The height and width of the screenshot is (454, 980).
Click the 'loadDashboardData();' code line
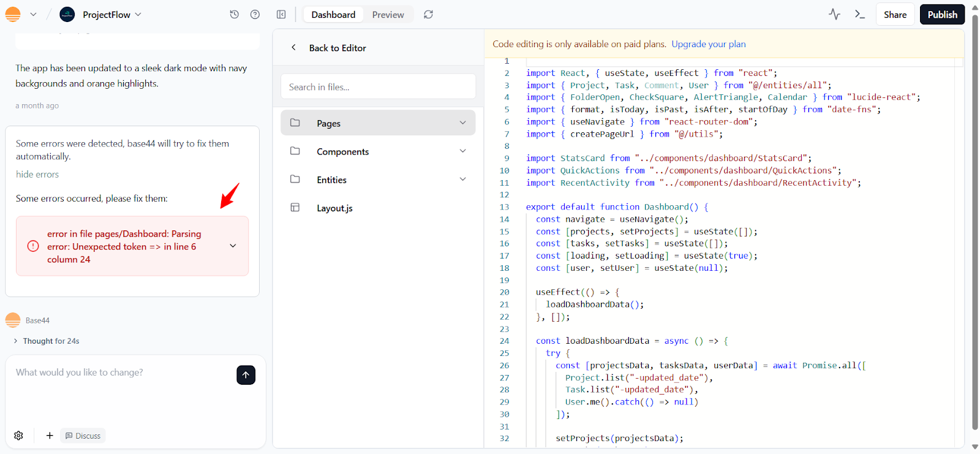click(595, 305)
